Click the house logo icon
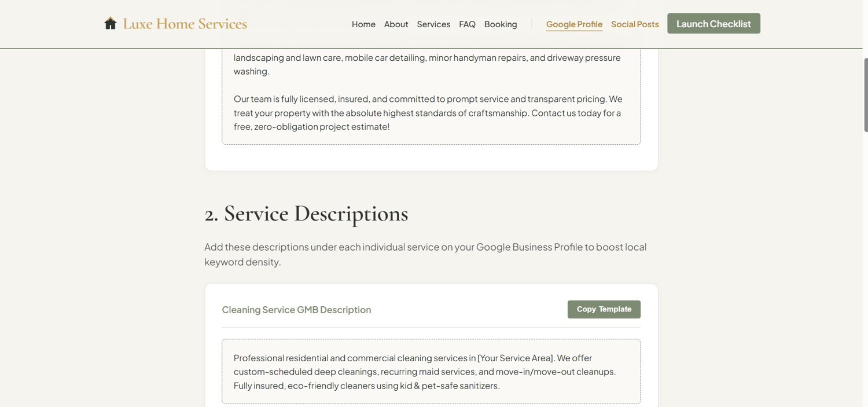Image resolution: width=868 pixels, height=407 pixels. coord(111,24)
